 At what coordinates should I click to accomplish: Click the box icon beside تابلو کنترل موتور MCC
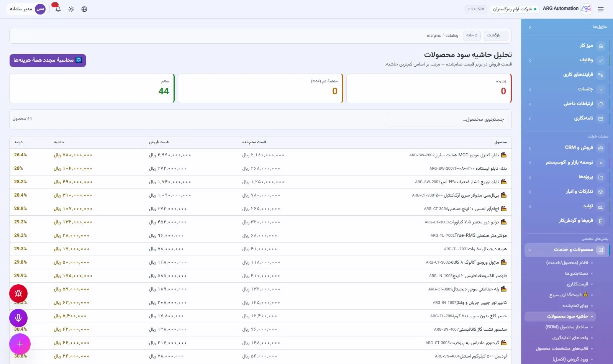pyautogui.click(x=504, y=155)
